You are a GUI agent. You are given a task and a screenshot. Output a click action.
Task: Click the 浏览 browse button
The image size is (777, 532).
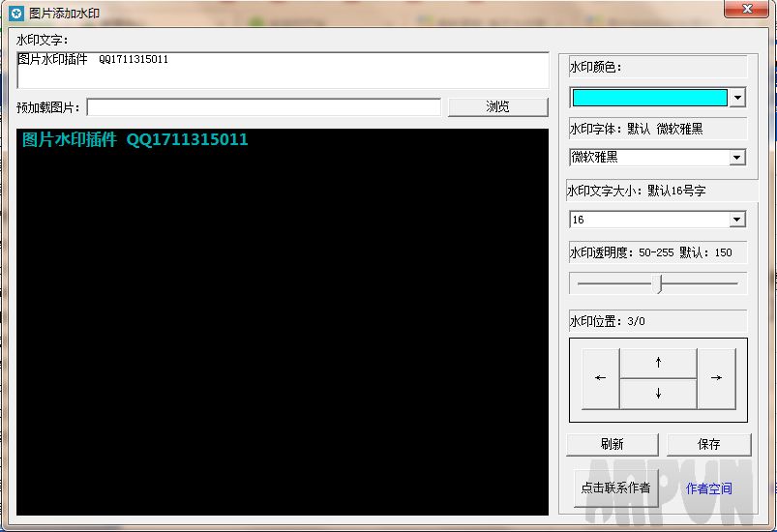pos(498,106)
